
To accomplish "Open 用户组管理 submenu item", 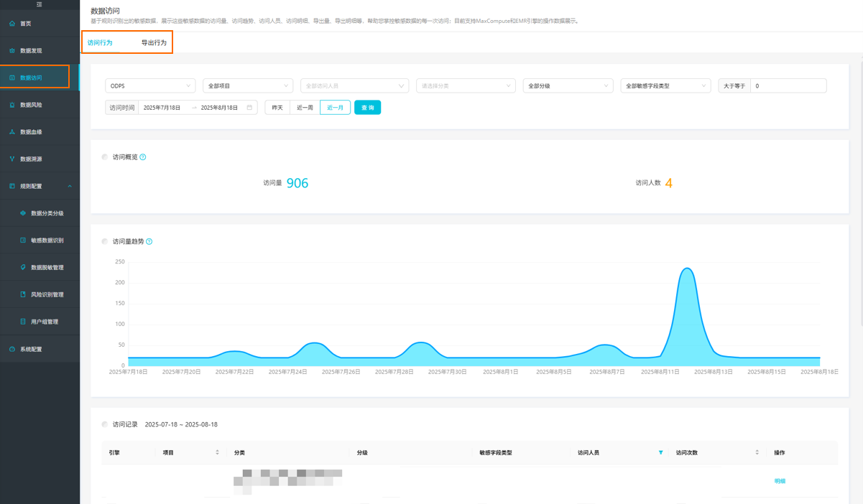I will [x=40, y=322].
